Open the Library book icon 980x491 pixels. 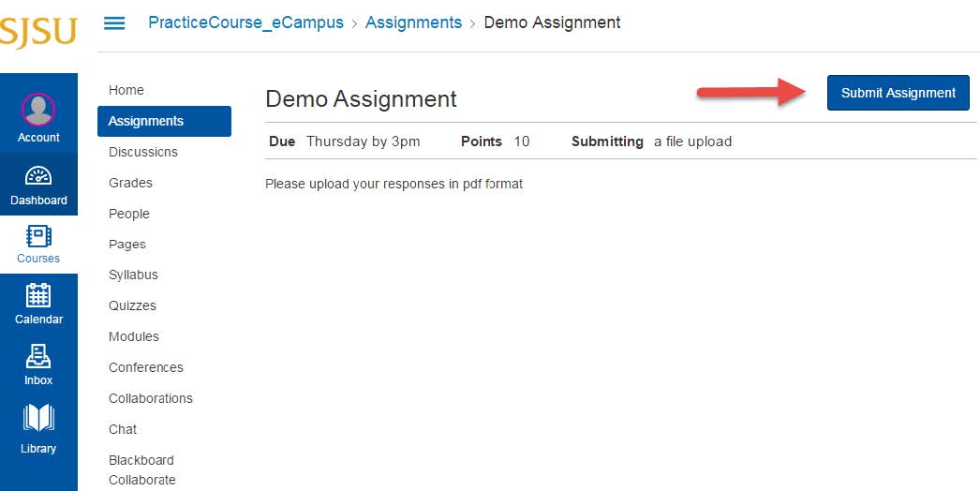[38, 419]
